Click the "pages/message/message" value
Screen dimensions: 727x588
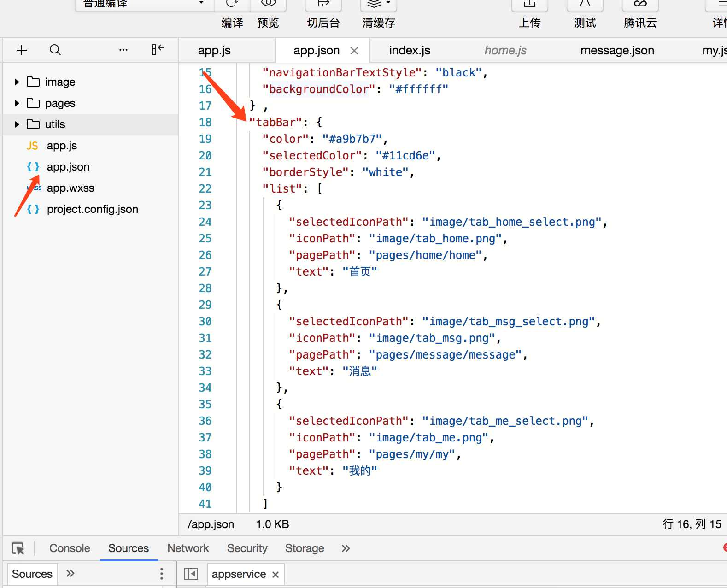click(x=445, y=355)
